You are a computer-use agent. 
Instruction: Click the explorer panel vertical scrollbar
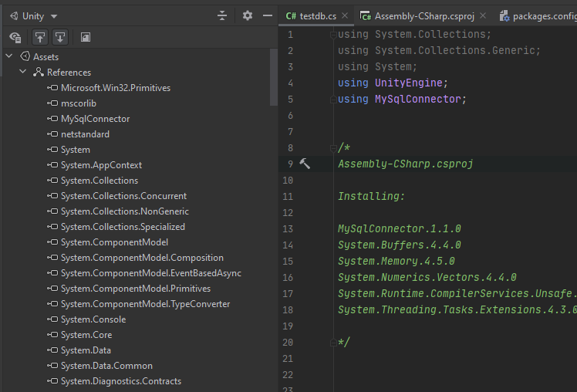(x=274, y=77)
